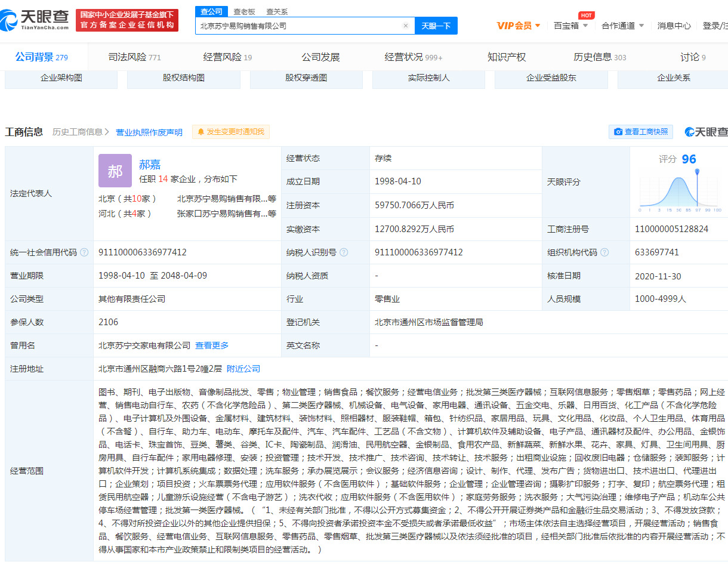Click the establishment date 1998-04-10
728x565 pixels.
click(397, 181)
